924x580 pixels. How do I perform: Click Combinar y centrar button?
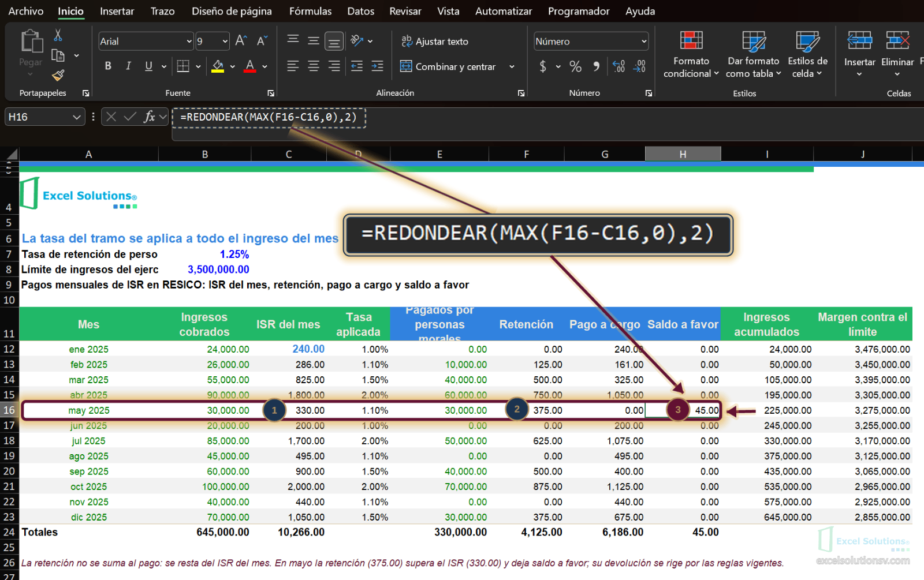point(448,66)
